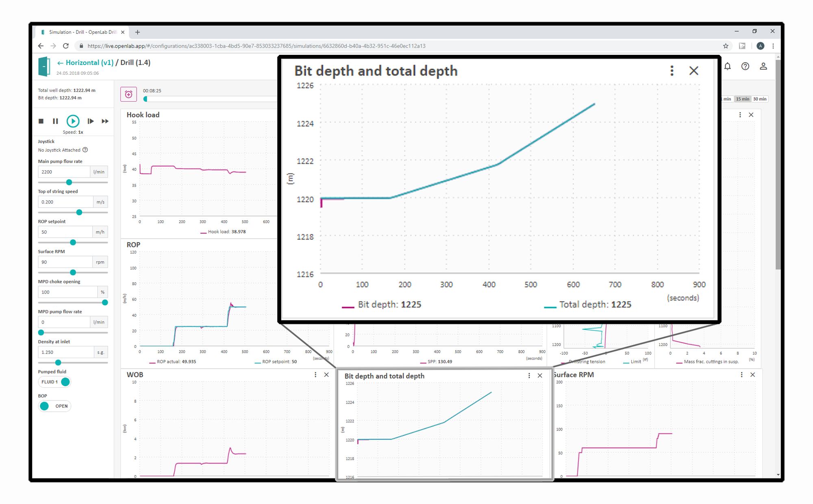
Task: Open Surface RPM chart options menu
Action: (741, 375)
